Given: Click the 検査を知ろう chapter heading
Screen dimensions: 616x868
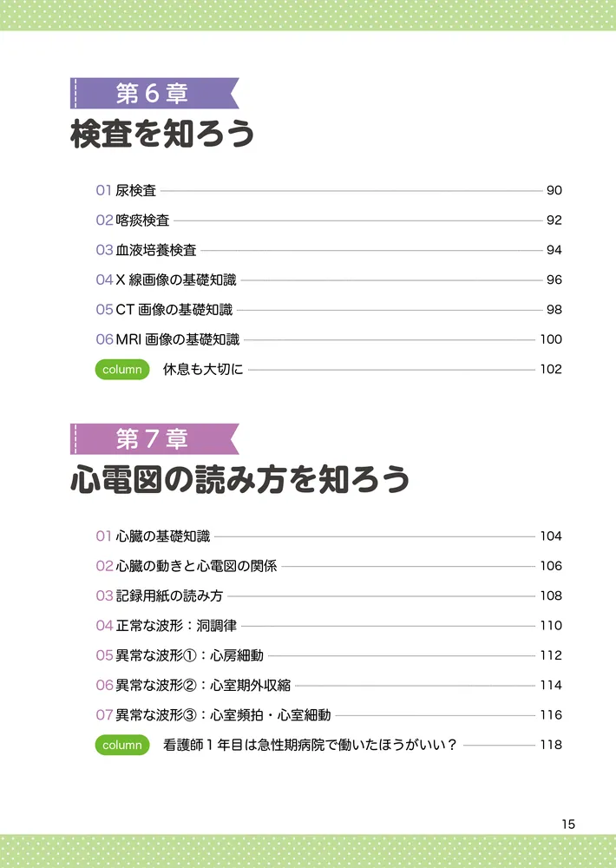Looking at the screenshot, I should point(162,135).
